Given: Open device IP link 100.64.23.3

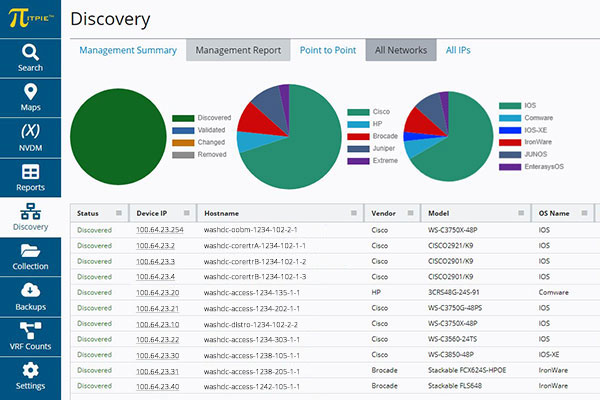Looking at the screenshot, I should [155, 261].
